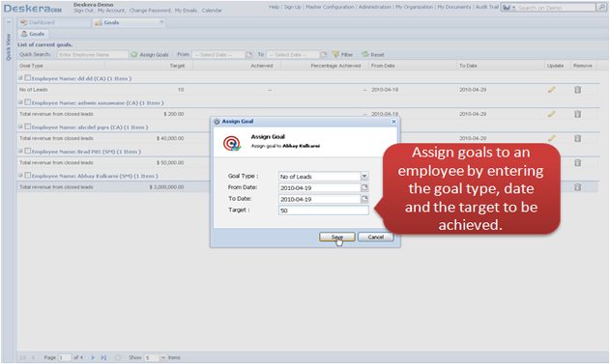The height and width of the screenshot is (364, 610).
Task: Open the dialog's To Date calendar icon
Action: click(x=364, y=199)
